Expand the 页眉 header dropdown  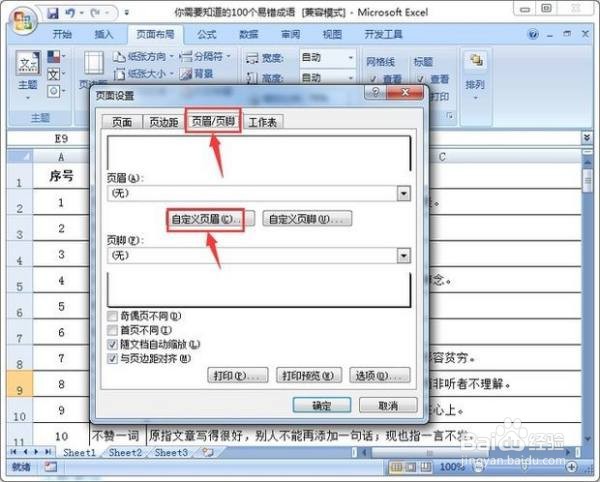(403, 193)
